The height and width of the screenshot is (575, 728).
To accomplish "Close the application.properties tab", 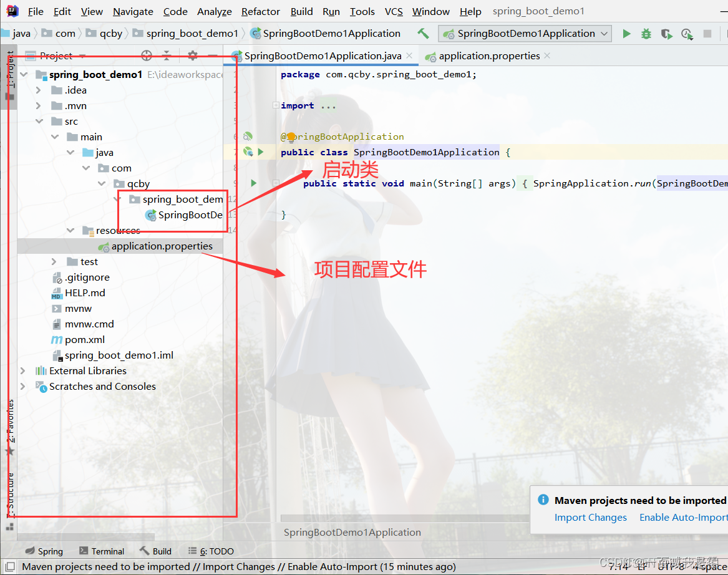I will pyautogui.click(x=547, y=56).
